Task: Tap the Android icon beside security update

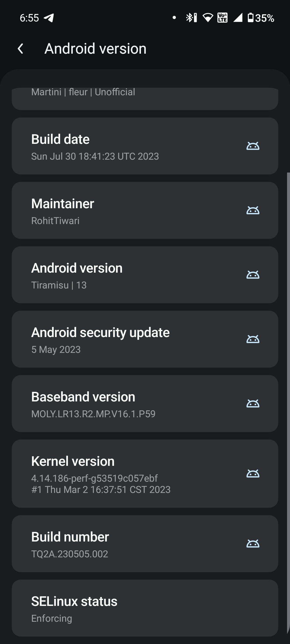Action: point(253,339)
